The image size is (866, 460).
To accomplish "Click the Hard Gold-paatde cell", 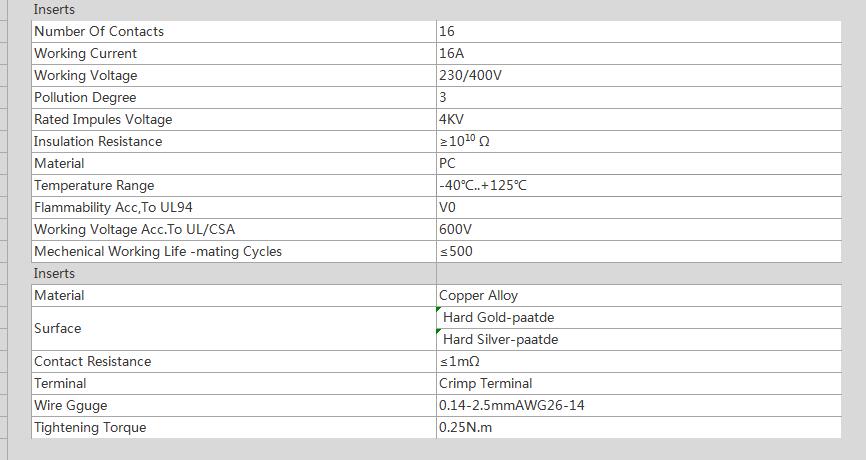I will click(638, 318).
